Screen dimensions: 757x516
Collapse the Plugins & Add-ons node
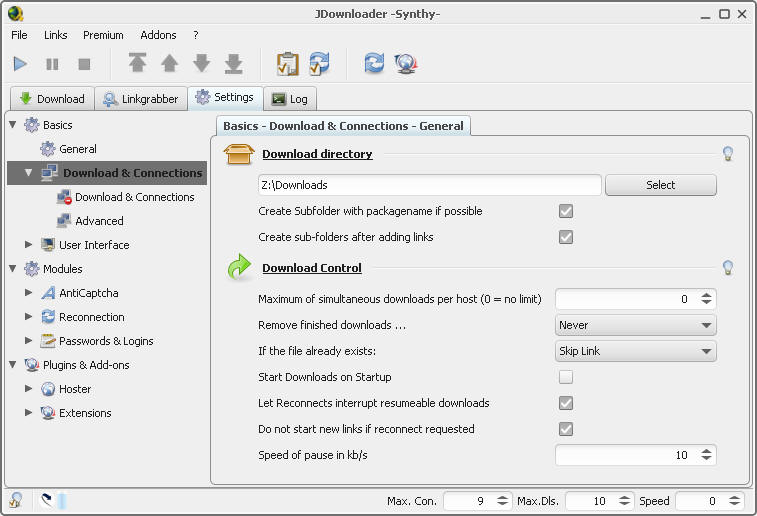13,364
